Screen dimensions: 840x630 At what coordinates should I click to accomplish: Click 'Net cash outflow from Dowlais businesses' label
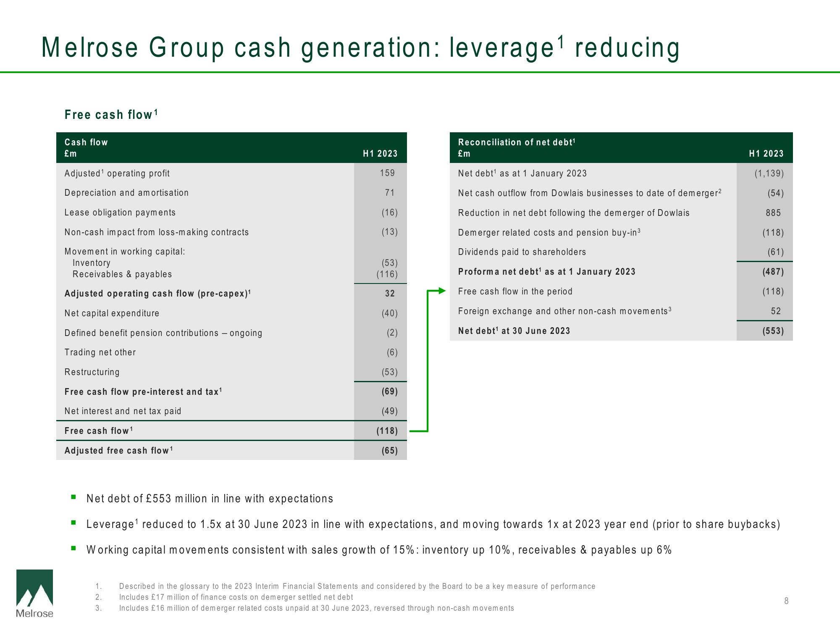point(590,193)
